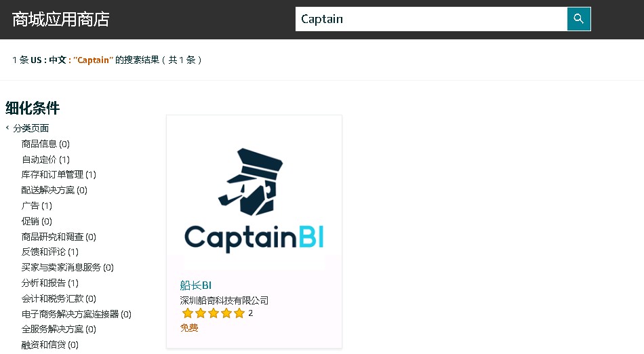Select 库存和订单管理 (1) category
Screen dimensions: 644x354
pos(59,174)
